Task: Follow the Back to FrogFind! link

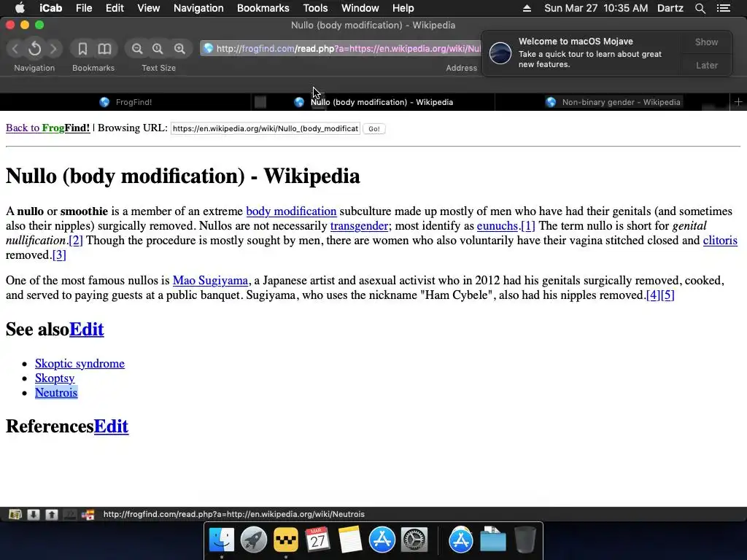Action: tap(47, 128)
